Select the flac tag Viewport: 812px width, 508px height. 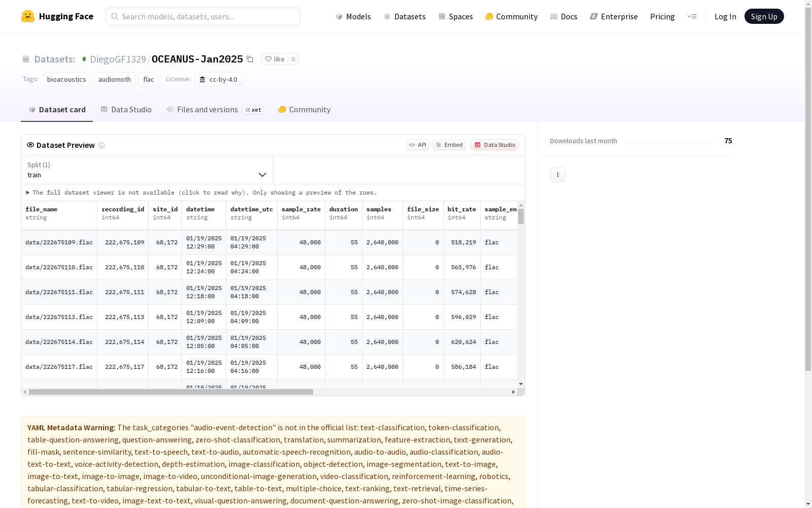[x=149, y=79]
